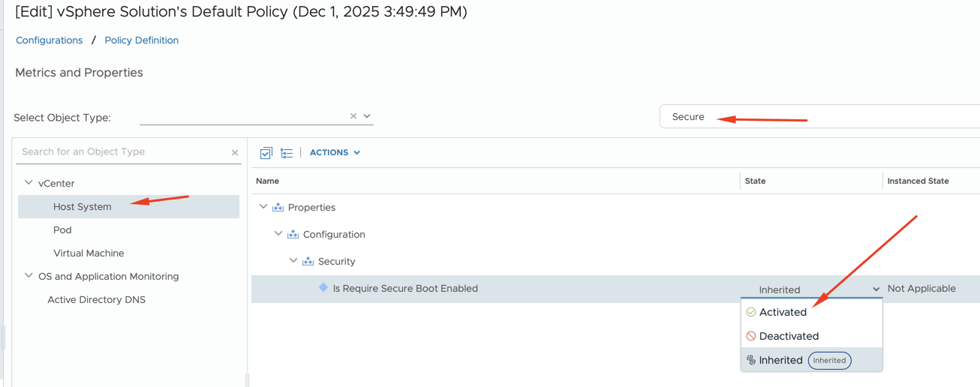Image resolution: width=980 pixels, height=387 pixels.
Task: Click the tree view list icon in toolbar
Action: click(287, 153)
